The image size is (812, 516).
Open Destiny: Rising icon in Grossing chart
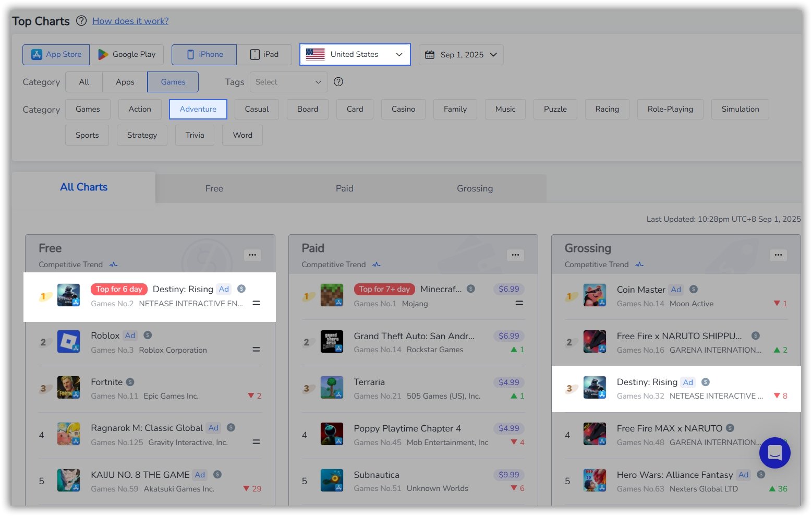[595, 388]
